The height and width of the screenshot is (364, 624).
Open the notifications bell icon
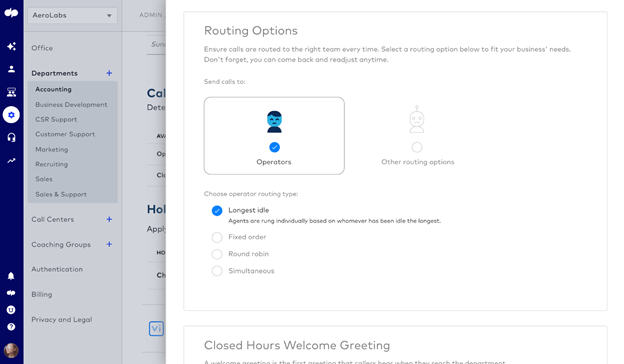(x=11, y=276)
